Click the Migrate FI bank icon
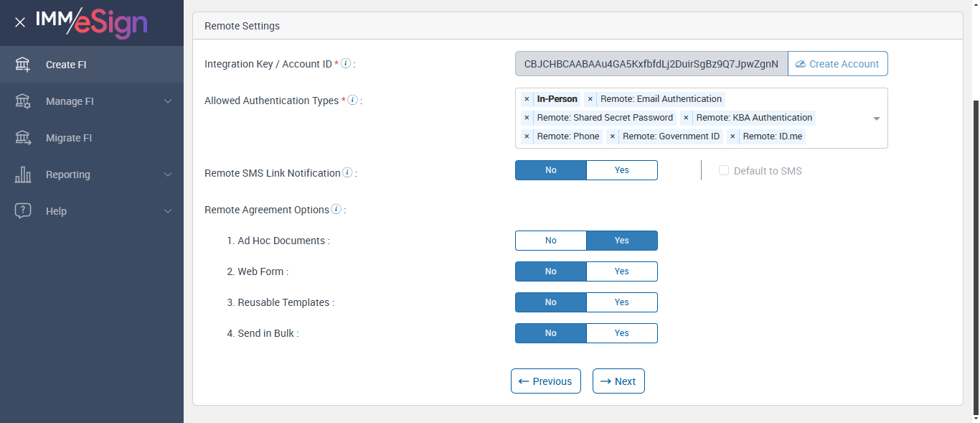Image resolution: width=980 pixels, height=423 pixels. coord(23,138)
